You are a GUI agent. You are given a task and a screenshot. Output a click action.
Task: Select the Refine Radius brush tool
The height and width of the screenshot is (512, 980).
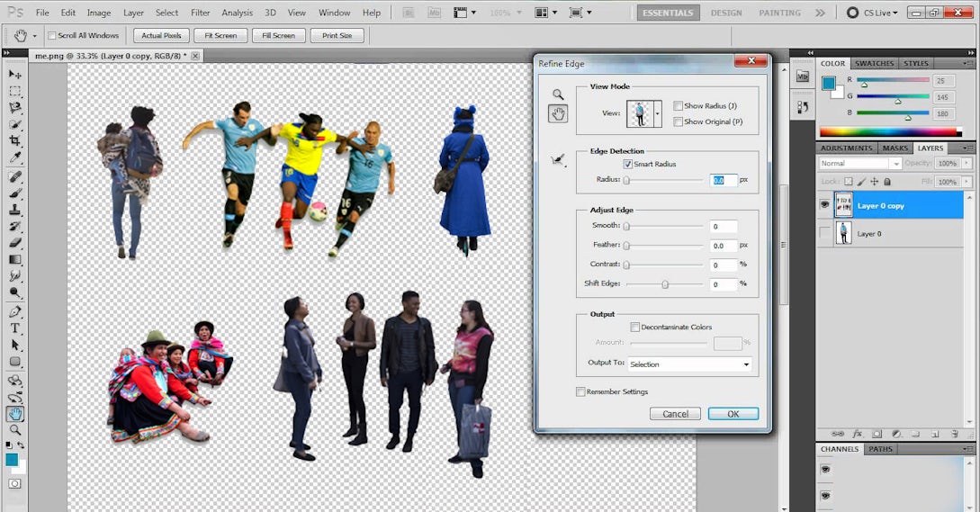tap(558, 160)
